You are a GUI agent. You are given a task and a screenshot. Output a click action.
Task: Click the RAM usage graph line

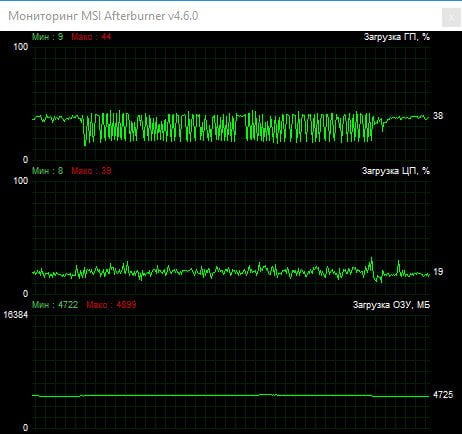[x=231, y=396]
